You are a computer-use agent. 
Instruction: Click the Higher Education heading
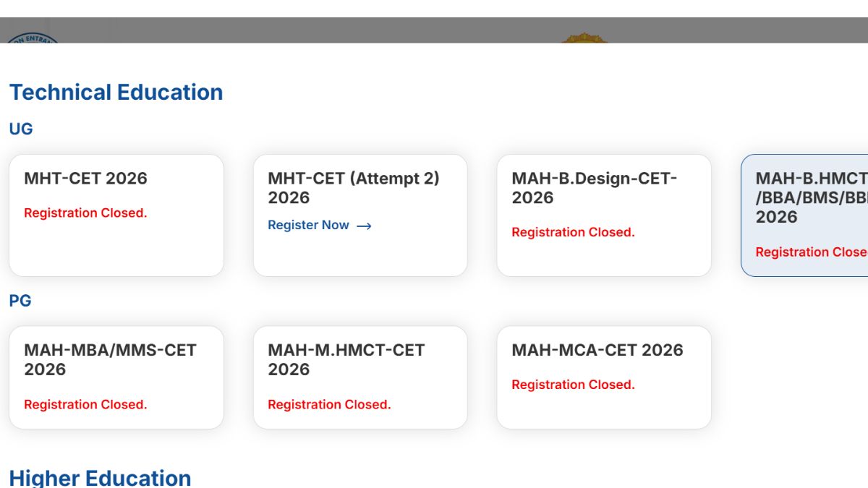100,478
